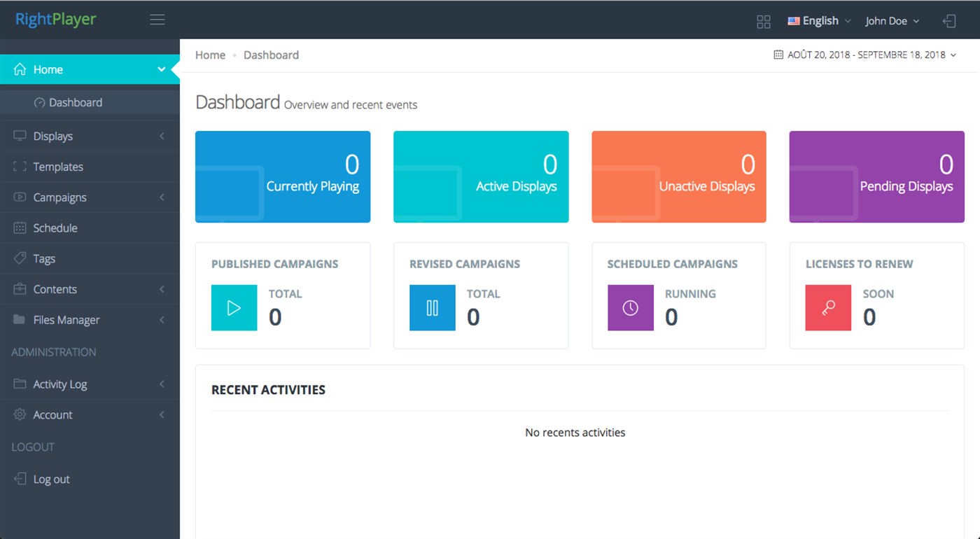
Task: Click the Templates frame icon in sidebar
Action: coord(20,167)
